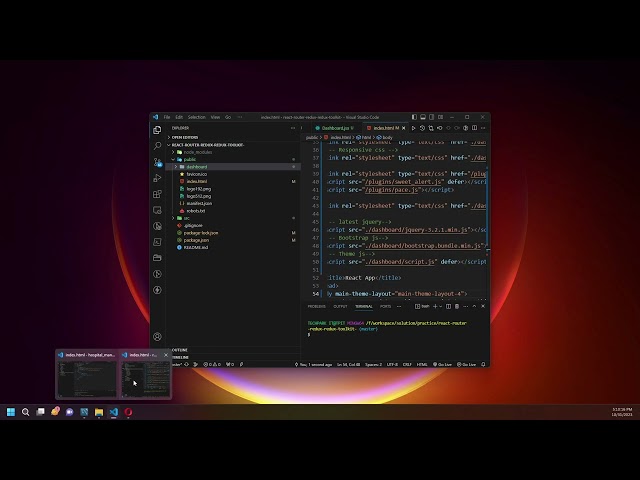This screenshot has width=640, height=480.
Task: Expand the src folder
Action: pyautogui.click(x=187, y=217)
